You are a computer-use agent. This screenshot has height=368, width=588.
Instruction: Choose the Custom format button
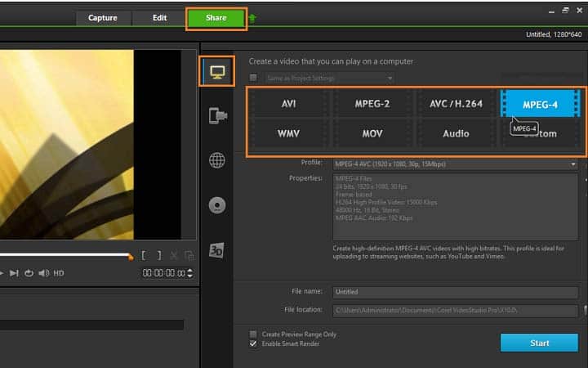tap(541, 133)
